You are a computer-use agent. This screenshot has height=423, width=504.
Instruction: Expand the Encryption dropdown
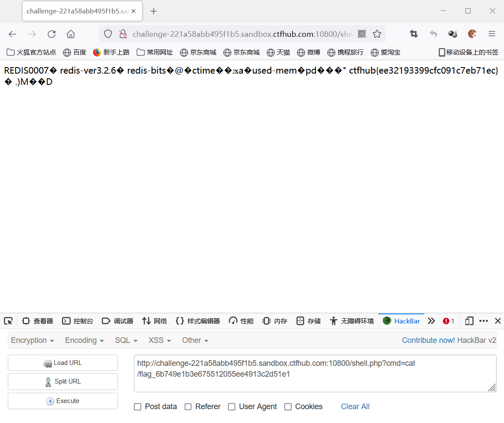33,340
